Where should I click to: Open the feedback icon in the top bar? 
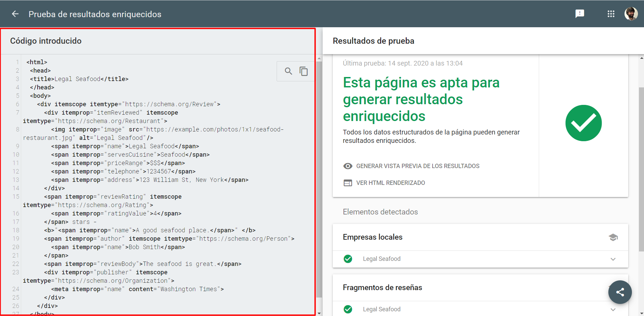pyautogui.click(x=580, y=14)
